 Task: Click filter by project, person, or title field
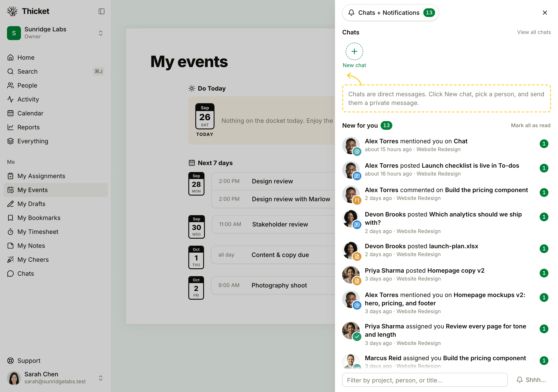pyautogui.click(x=425, y=380)
